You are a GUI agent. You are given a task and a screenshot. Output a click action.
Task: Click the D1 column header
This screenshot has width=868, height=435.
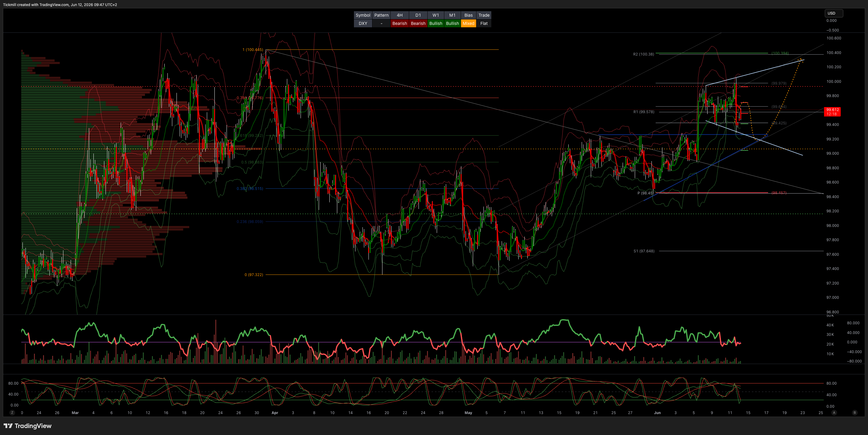point(418,15)
